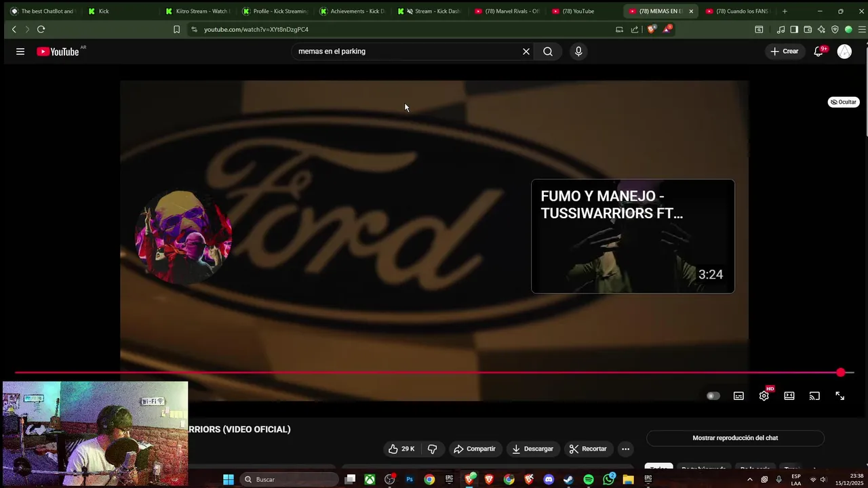Viewport: 868px width, 488px height.
Task: Open Spotify from taskbar
Action: point(589,479)
